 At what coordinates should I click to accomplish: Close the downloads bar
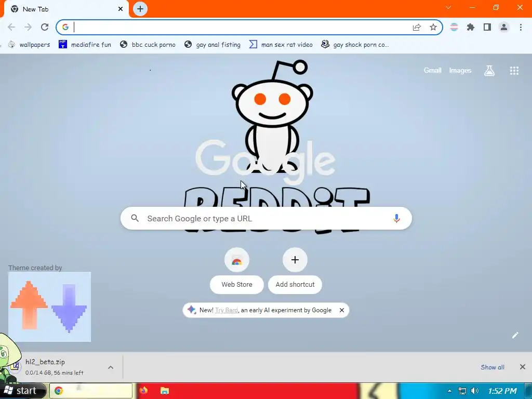(523, 367)
